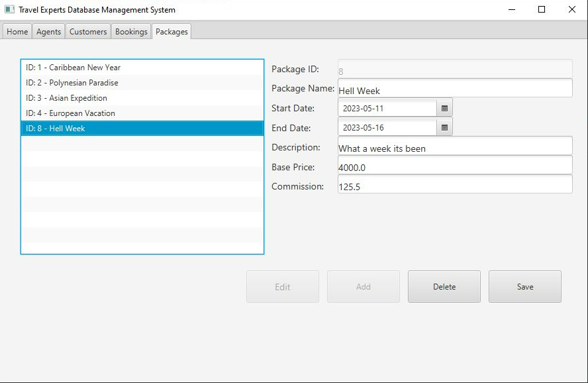Click the application icon in title bar
The image size is (588, 383).
[9, 10]
